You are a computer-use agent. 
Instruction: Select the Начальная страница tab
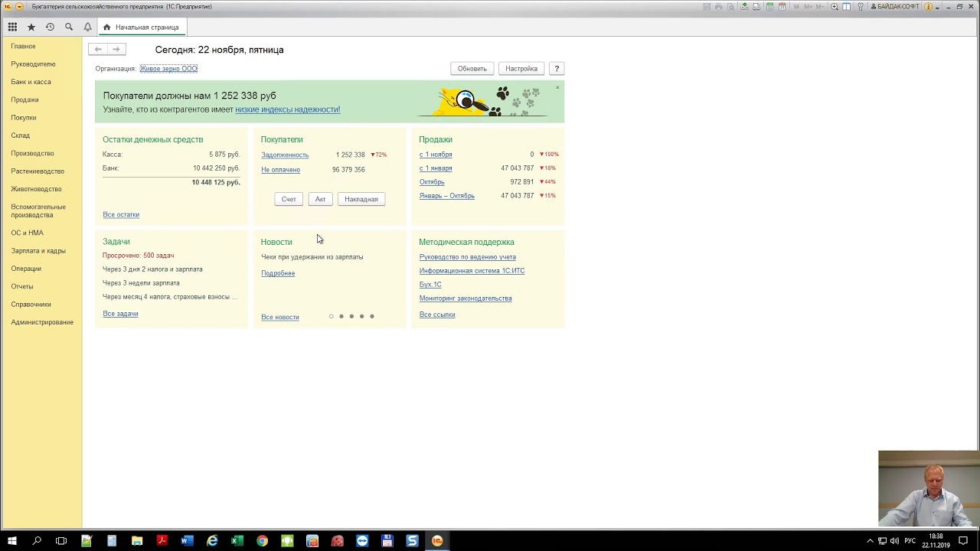[142, 27]
